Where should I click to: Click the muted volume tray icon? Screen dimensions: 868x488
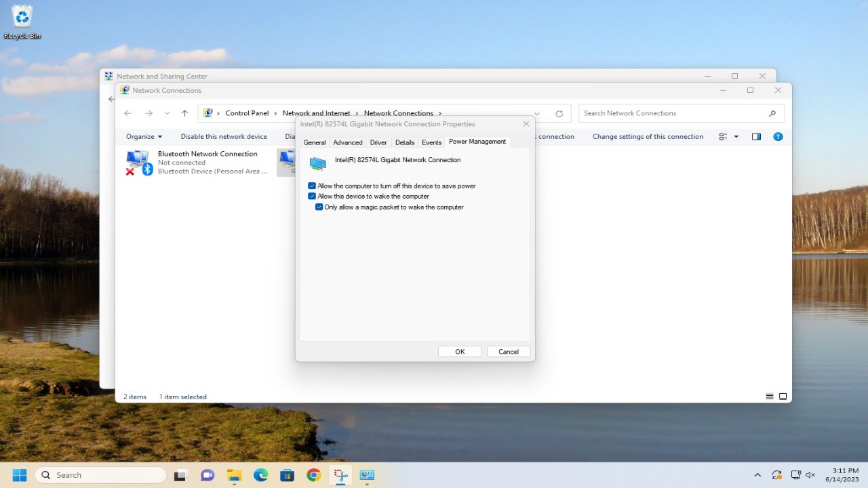pyautogui.click(x=810, y=475)
